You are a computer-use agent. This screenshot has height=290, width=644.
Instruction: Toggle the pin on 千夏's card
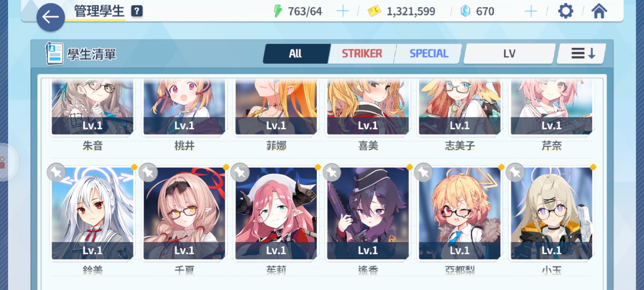click(148, 172)
